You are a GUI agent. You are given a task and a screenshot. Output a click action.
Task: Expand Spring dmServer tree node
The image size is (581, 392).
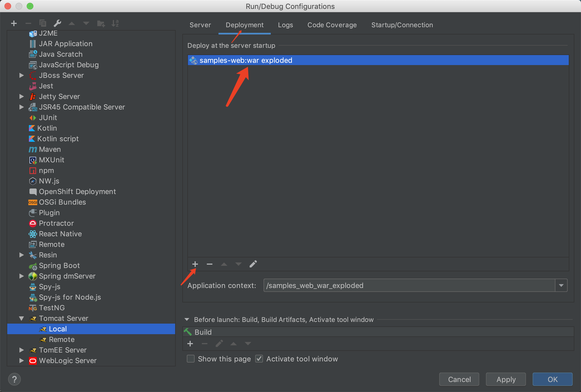[21, 276]
